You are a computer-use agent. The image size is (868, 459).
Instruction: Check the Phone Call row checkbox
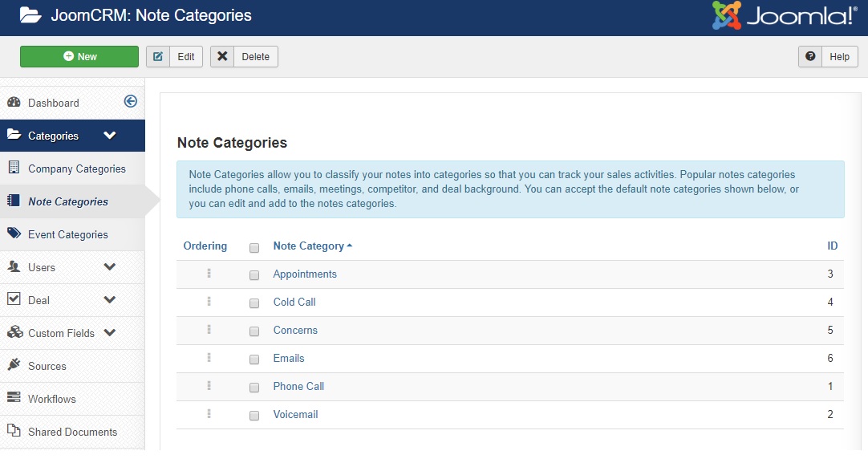pyautogui.click(x=254, y=388)
